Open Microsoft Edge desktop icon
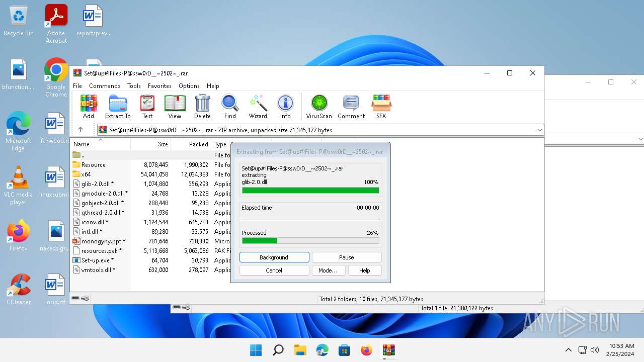The image size is (644, 362). (x=19, y=131)
